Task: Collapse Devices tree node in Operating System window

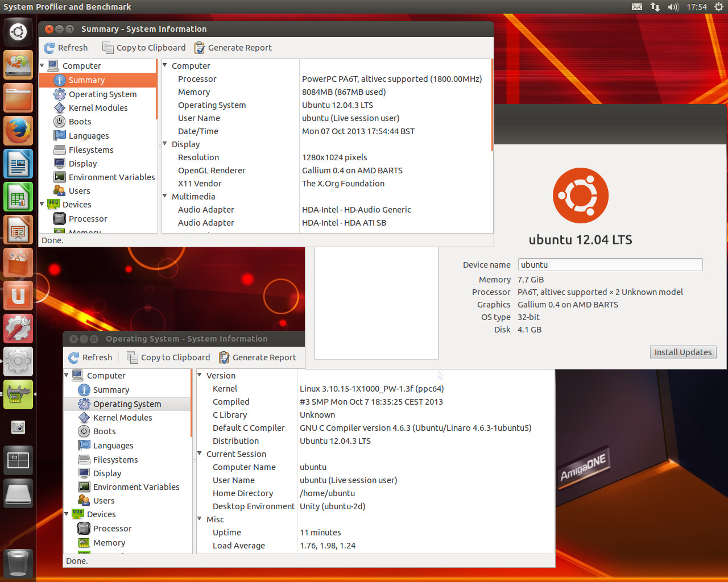Action: pos(67,514)
